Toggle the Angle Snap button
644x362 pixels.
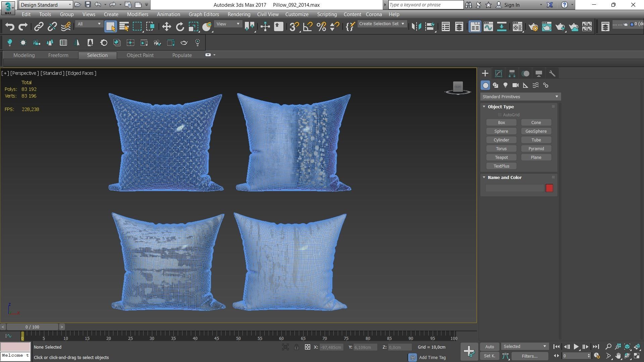pyautogui.click(x=308, y=27)
